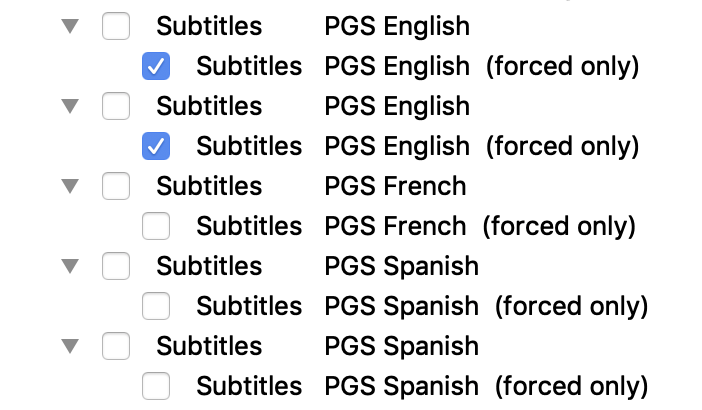Uncheck second PGS English forced only checkbox
Image resolution: width=702 pixels, height=410 pixels.
click(x=156, y=146)
